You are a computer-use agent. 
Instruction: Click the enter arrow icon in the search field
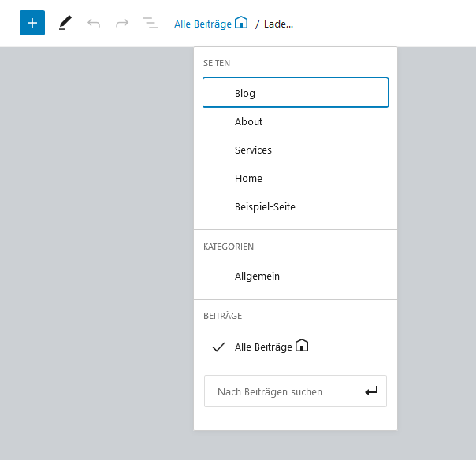point(371,391)
